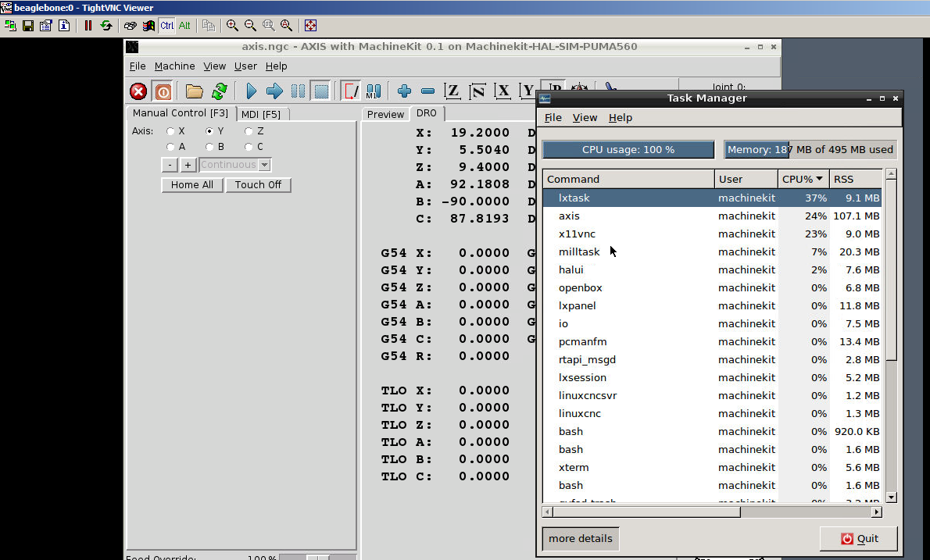Run the program with the play icon

(251, 91)
